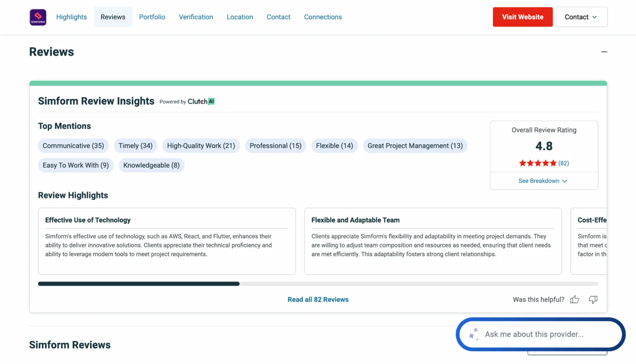Open the Verification tab

coord(196,17)
